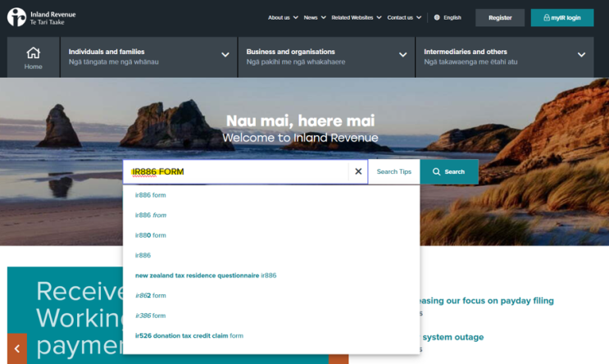Open the Home icon tile
The image size is (609, 364).
click(34, 57)
